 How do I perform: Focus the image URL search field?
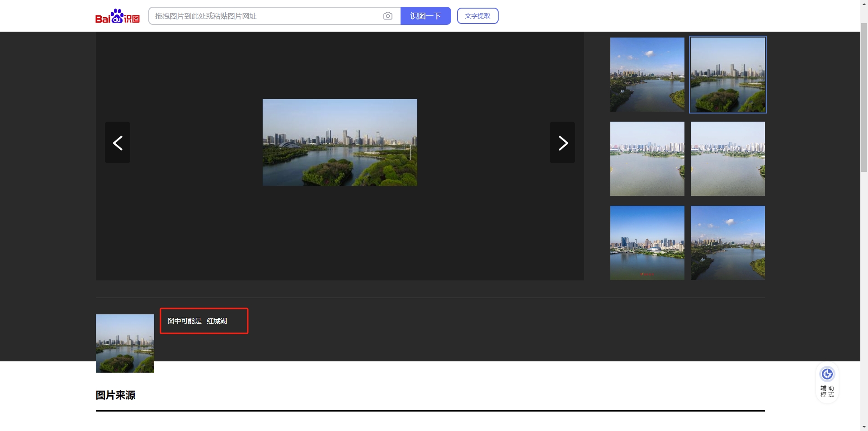[267, 16]
